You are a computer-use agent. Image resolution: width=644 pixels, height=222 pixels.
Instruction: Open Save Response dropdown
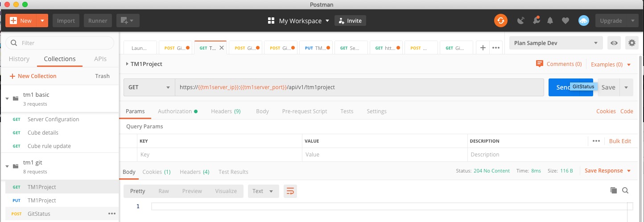(x=607, y=171)
